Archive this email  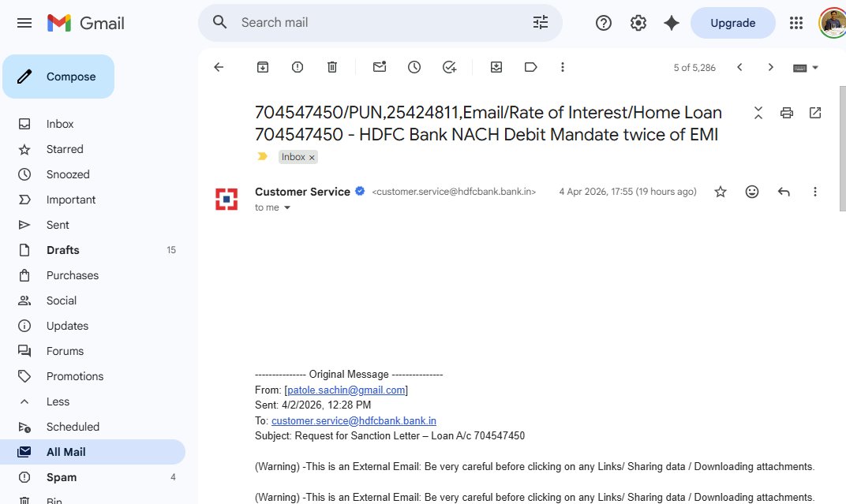263,67
